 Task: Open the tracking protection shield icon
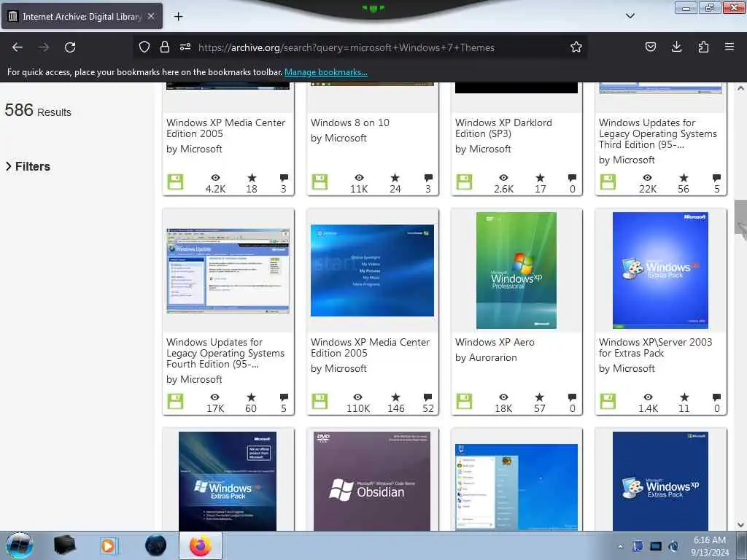pyautogui.click(x=144, y=47)
